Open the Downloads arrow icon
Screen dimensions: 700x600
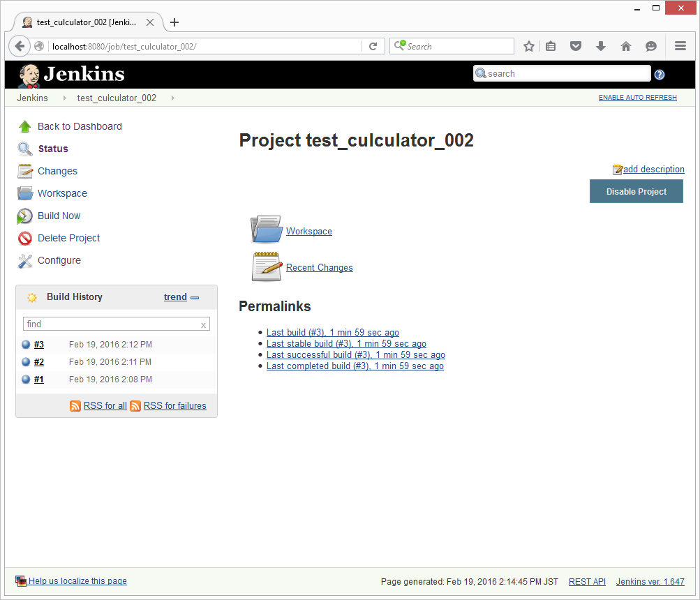click(x=601, y=46)
